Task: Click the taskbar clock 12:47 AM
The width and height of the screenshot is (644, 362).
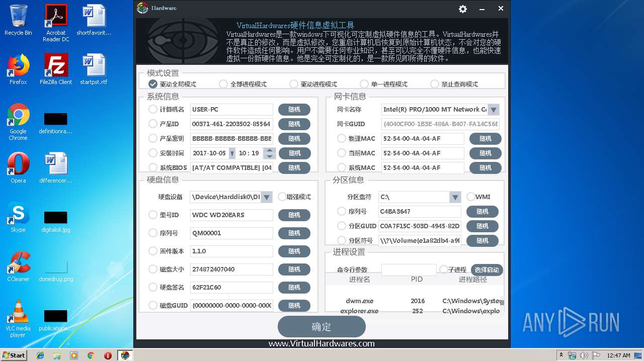Action: pos(618,355)
